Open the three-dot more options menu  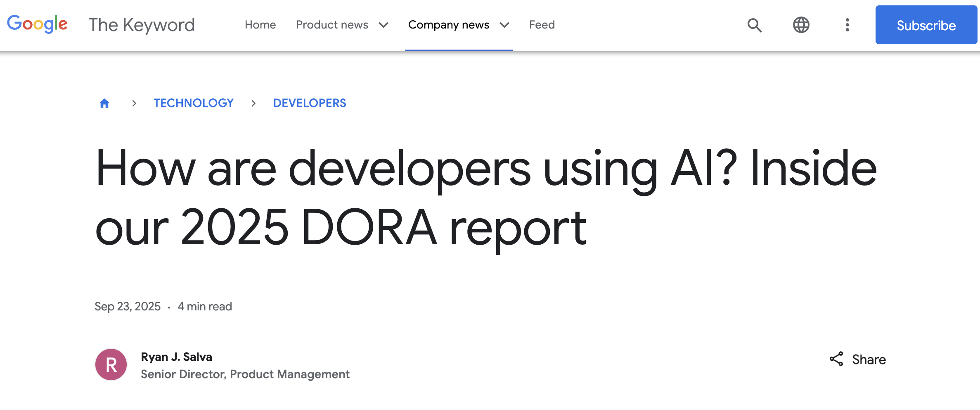(847, 25)
